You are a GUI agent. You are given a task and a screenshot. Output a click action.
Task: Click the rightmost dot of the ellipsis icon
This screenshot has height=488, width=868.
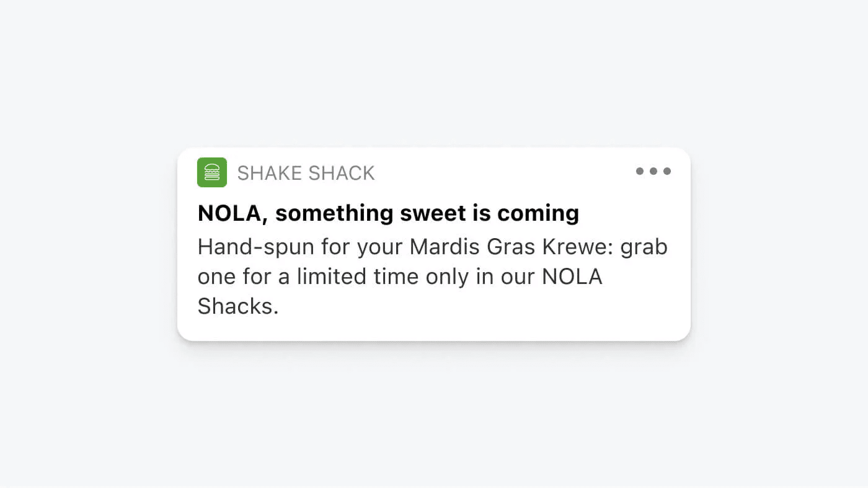[x=668, y=171]
